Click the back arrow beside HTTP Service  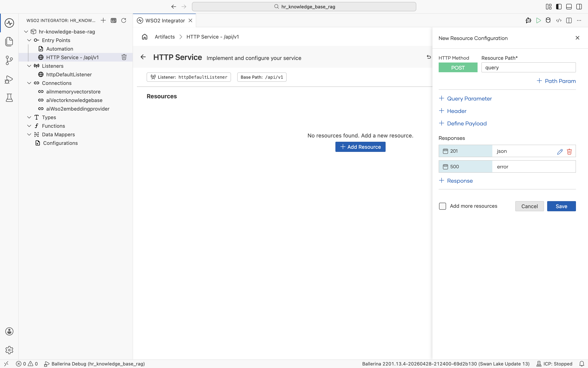(143, 57)
